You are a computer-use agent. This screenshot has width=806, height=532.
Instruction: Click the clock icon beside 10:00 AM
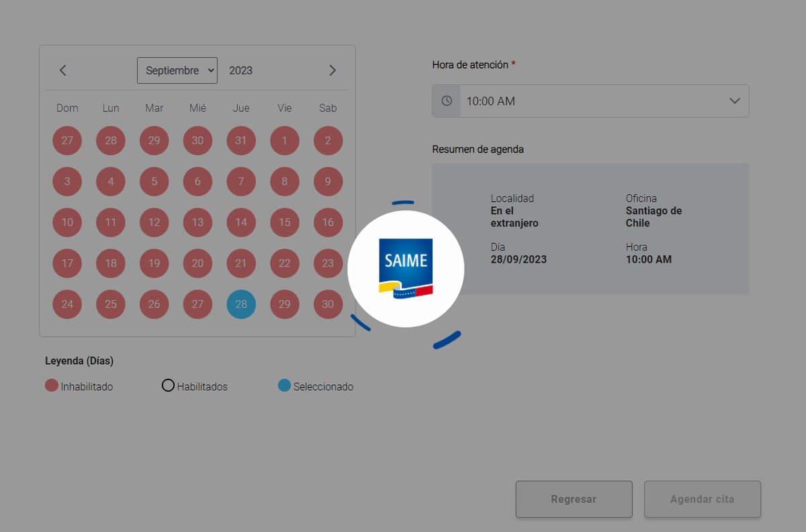point(447,101)
